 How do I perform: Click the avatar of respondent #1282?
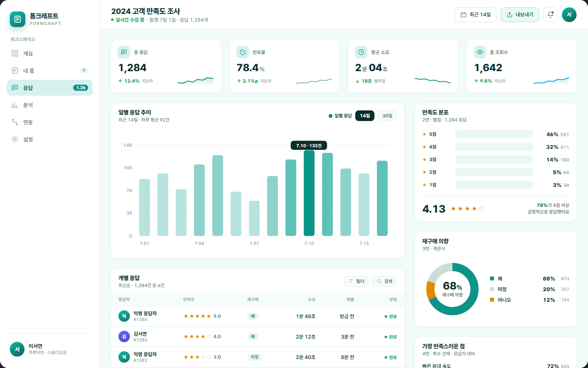124,357
